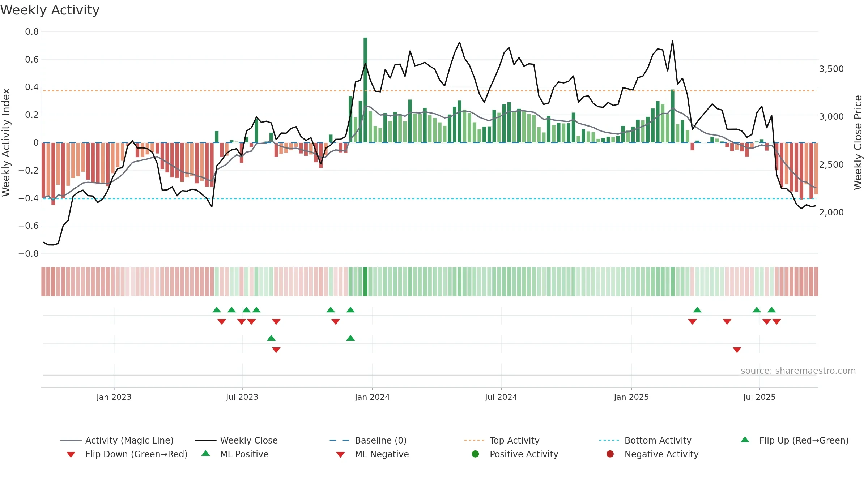Toggle the Activity (Magic Line) legend entry

point(117,440)
